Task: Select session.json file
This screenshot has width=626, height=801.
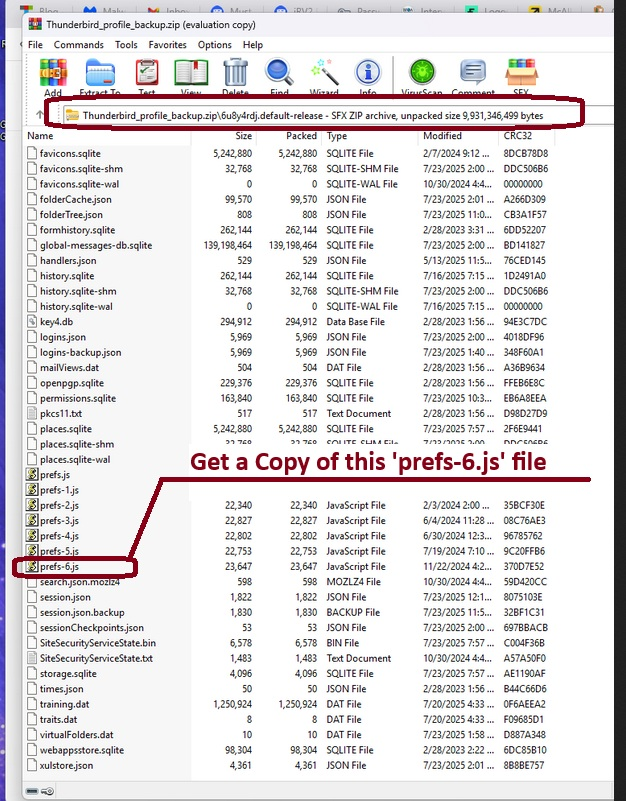Action: (65, 597)
